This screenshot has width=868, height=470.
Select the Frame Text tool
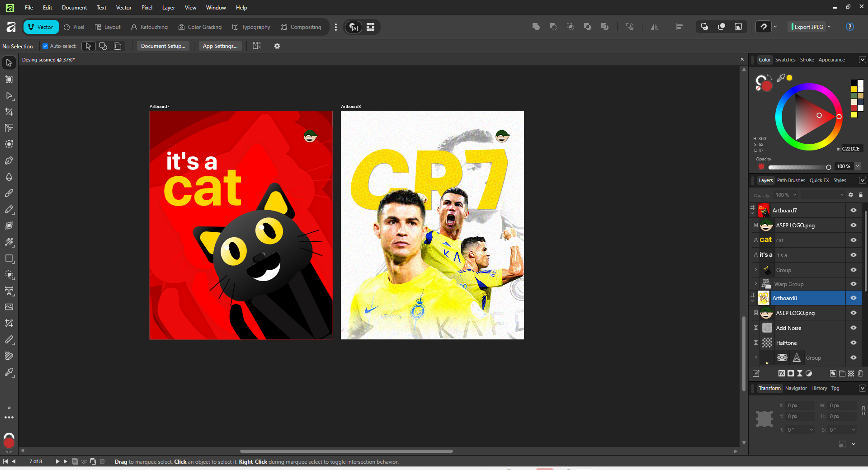click(x=9, y=291)
